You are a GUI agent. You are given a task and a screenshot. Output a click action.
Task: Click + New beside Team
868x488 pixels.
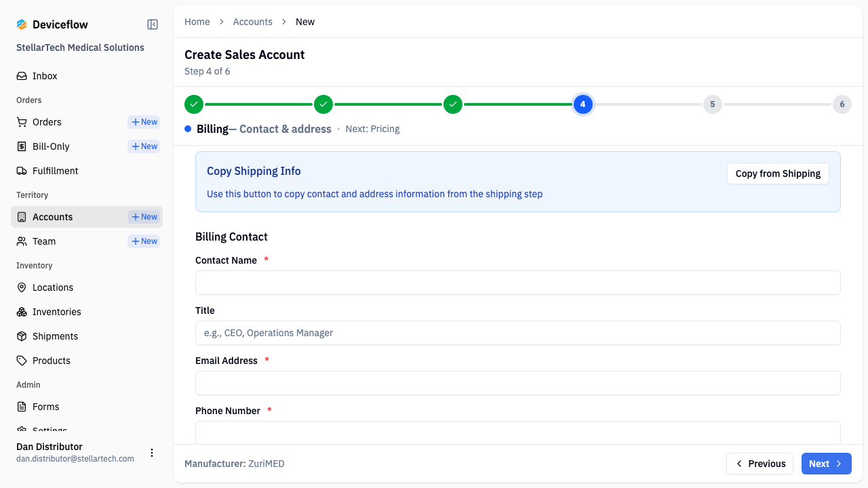point(144,241)
